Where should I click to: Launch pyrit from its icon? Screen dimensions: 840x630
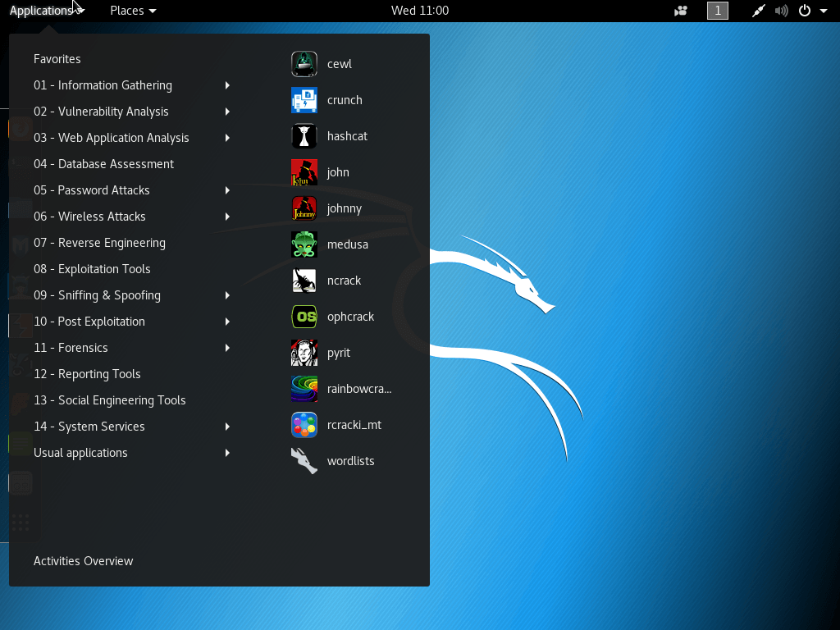point(304,353)
